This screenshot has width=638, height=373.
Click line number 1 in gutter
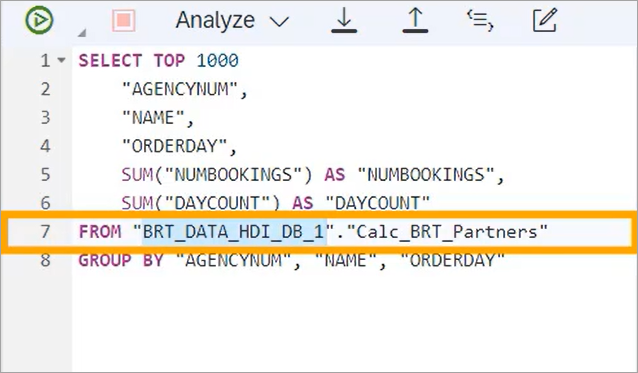45,61
